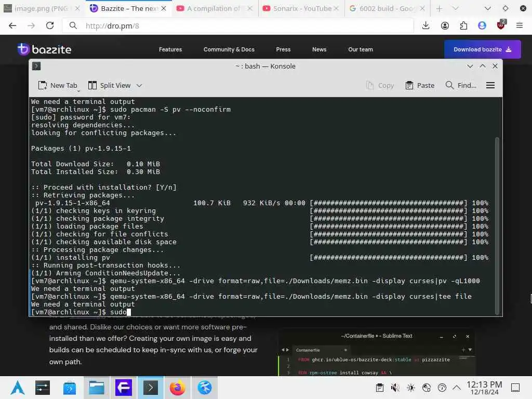Open Community & Docs link

pos(229,49)
